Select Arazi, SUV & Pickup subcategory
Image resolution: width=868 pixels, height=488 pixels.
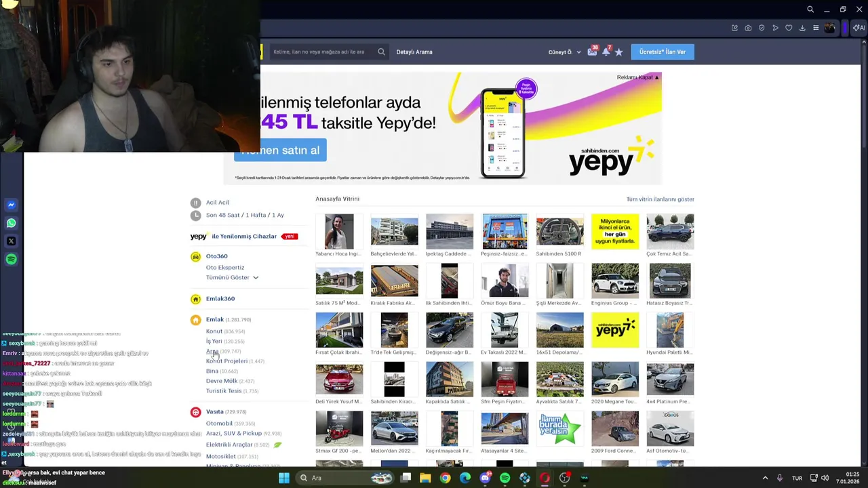(x=234, y=433)
